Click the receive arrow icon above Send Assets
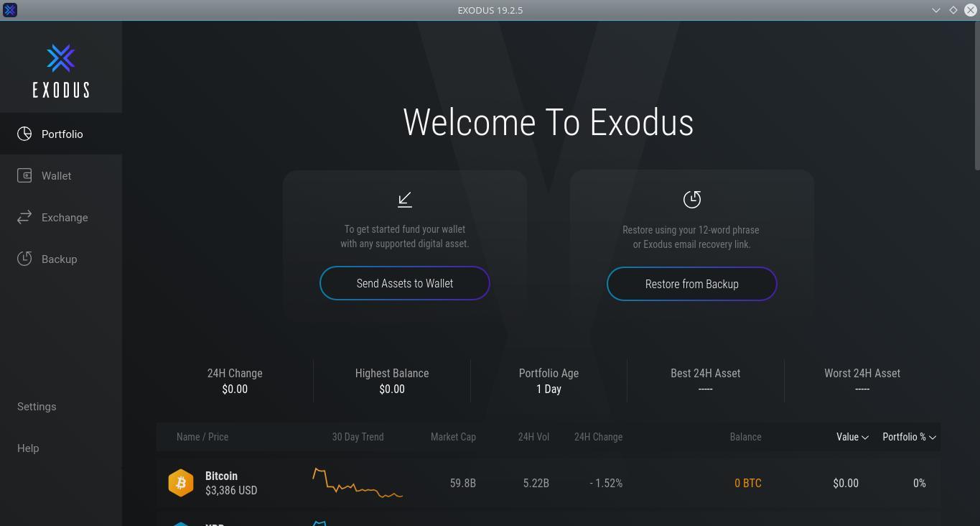This screenshot has width=980, height=526. (405, 199)
